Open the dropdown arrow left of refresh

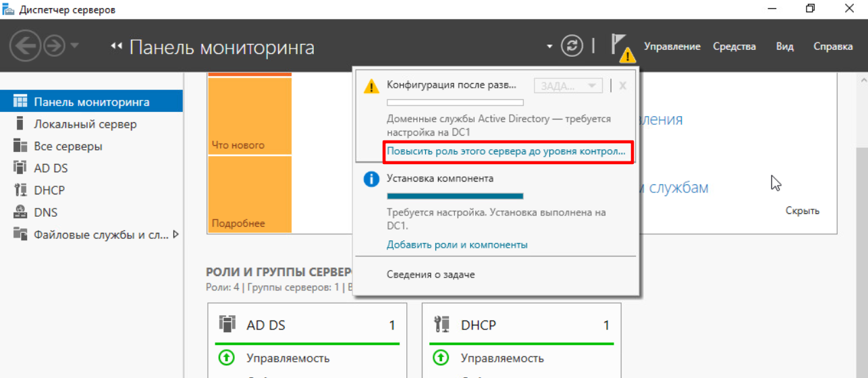(x=549, y=47)
